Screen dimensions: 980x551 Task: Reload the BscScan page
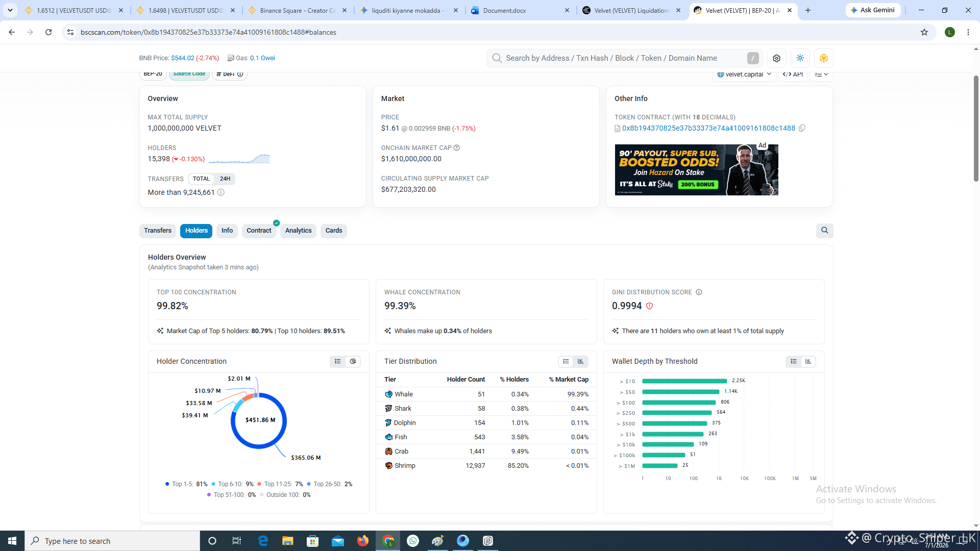(x=48, y=32)
